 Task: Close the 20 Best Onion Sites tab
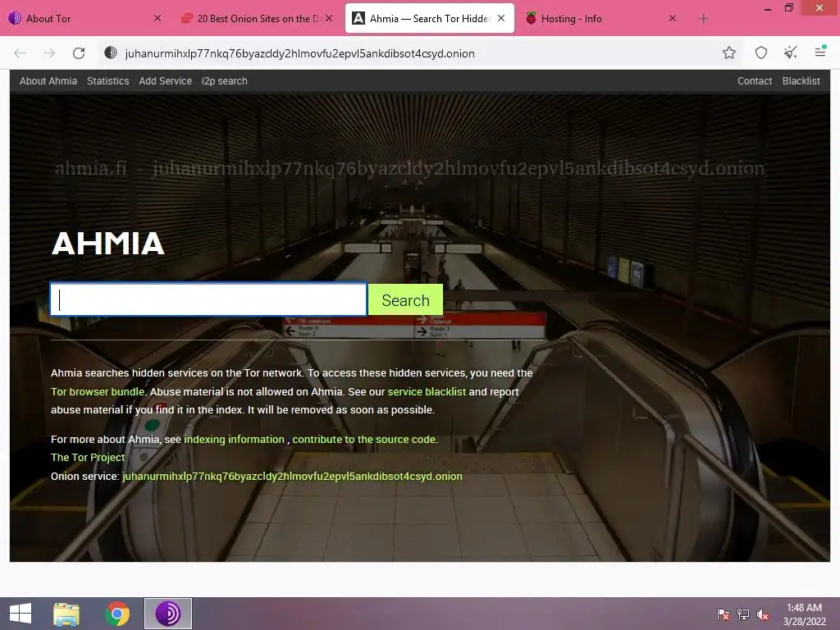[329, 18]
